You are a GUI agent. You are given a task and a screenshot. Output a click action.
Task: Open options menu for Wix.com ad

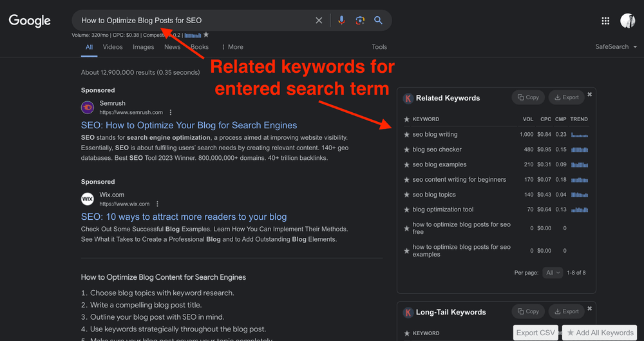tap(157, 204)
